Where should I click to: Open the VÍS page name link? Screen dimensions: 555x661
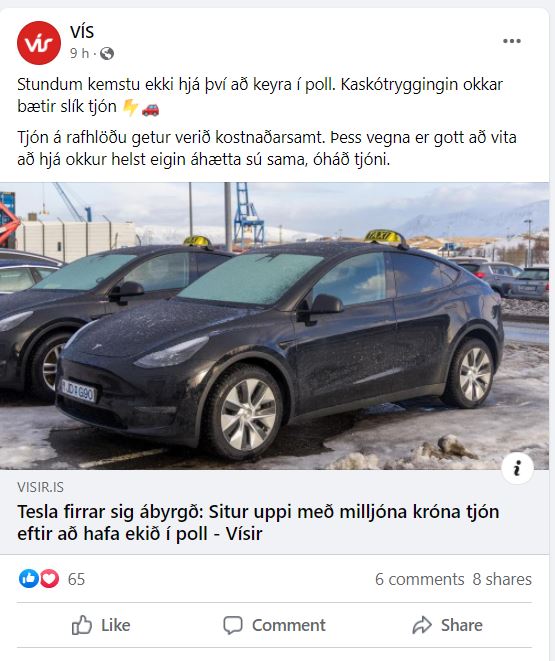click(82, 31)
